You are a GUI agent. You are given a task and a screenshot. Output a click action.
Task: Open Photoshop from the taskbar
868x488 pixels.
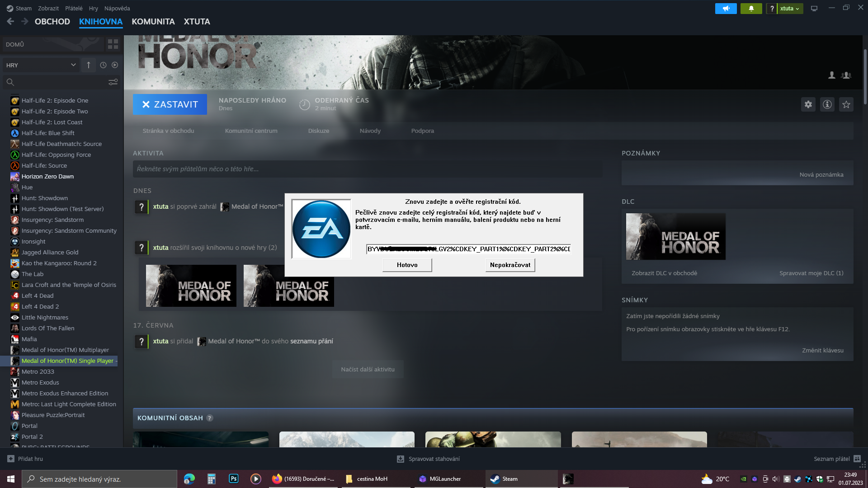[x=234, y=479]
